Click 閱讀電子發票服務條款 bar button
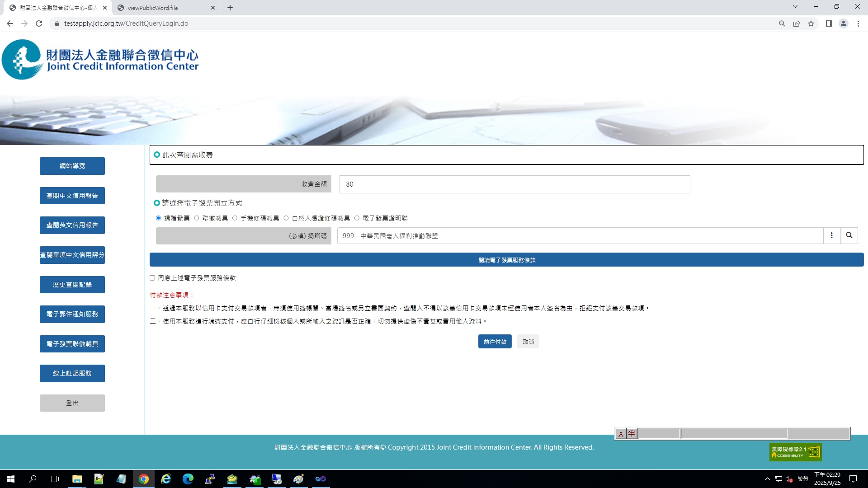 coord(506,260)
